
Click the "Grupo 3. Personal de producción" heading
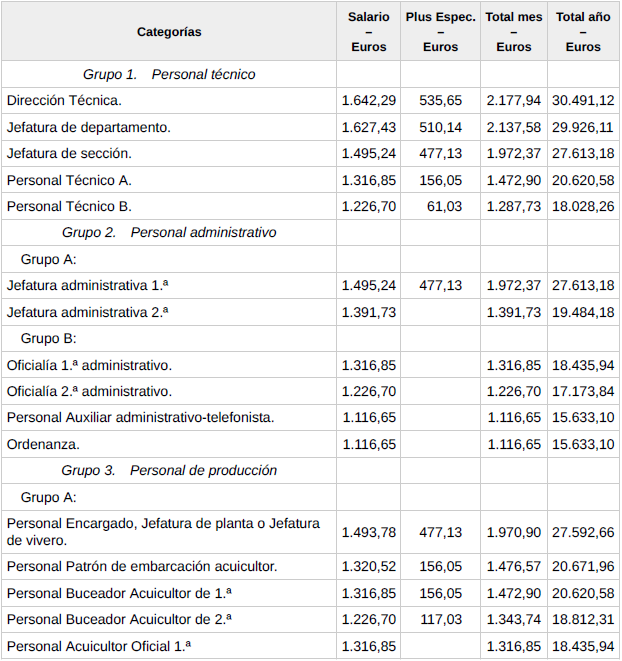pos(168,470)
